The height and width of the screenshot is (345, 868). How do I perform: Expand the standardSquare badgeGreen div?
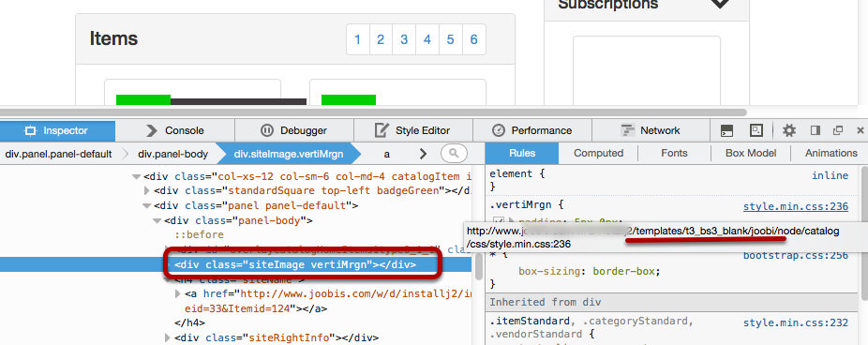pos(146,191)
